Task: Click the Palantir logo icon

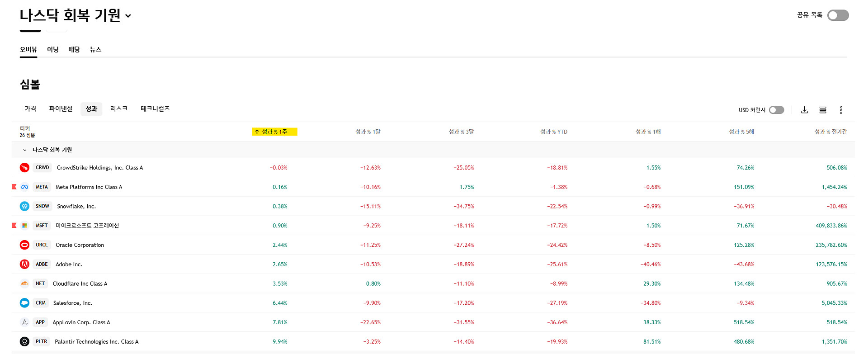Action: click(x=24, y=342)
